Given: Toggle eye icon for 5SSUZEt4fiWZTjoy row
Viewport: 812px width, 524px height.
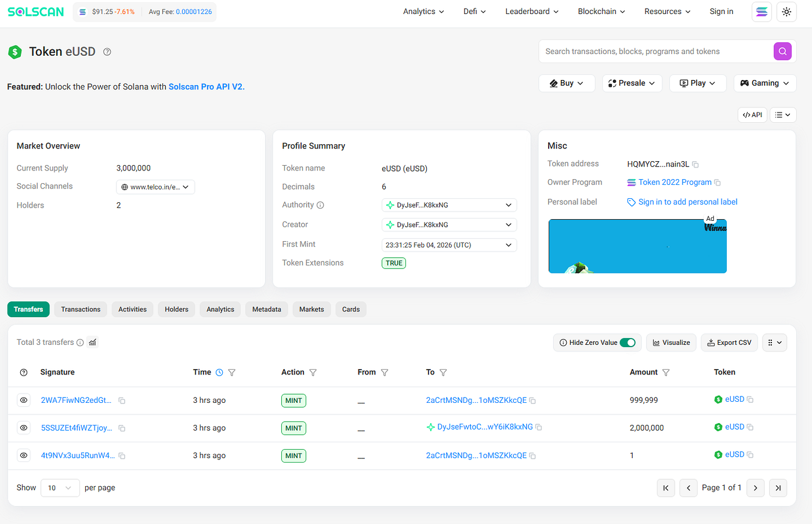Looking at the screenshot, I should 24,428.
